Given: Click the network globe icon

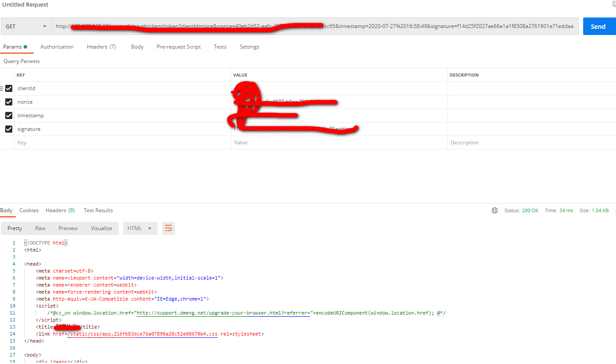Looking at the screenshot, I should pyautogui.click(x=495, y=210).
